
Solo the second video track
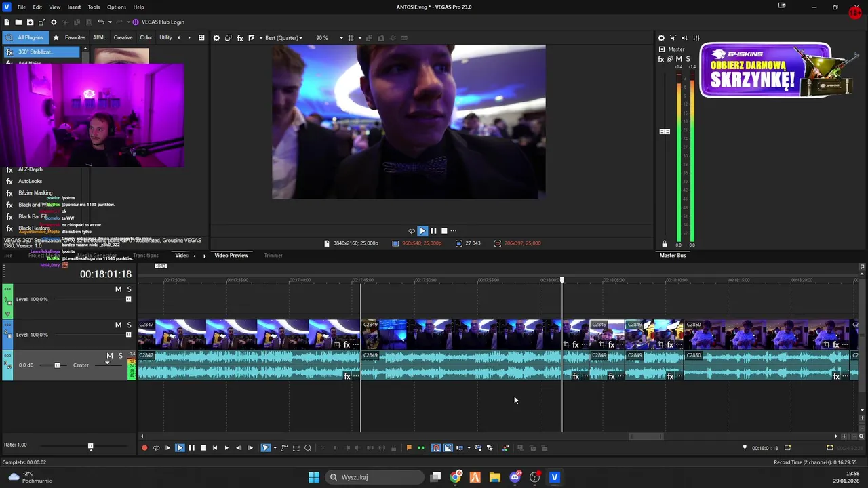coord(129,325)
